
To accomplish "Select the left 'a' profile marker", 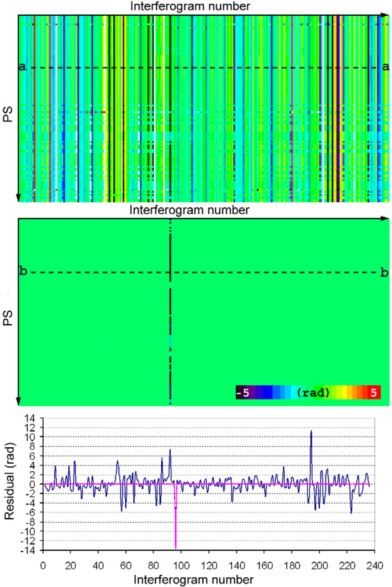I will point(22,67).
